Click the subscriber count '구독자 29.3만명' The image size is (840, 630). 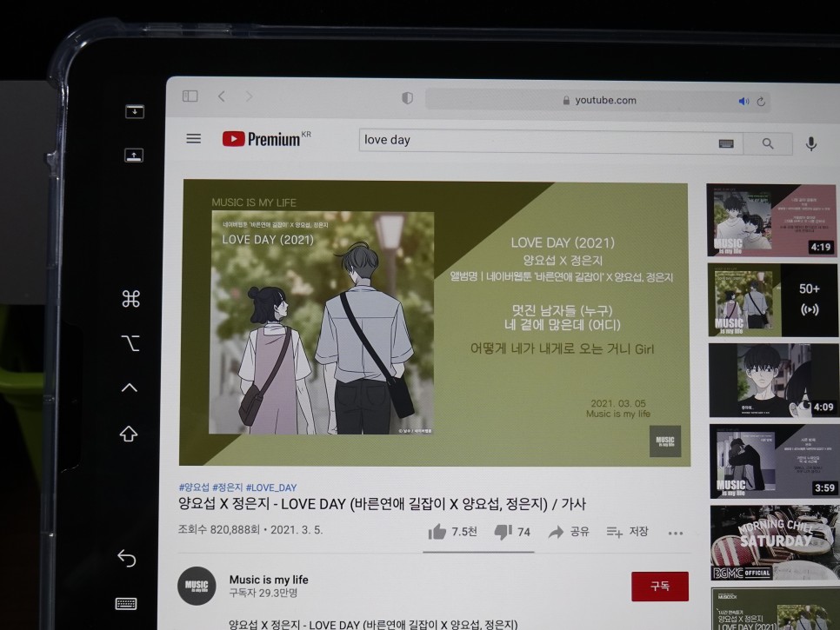coord(263,593)
